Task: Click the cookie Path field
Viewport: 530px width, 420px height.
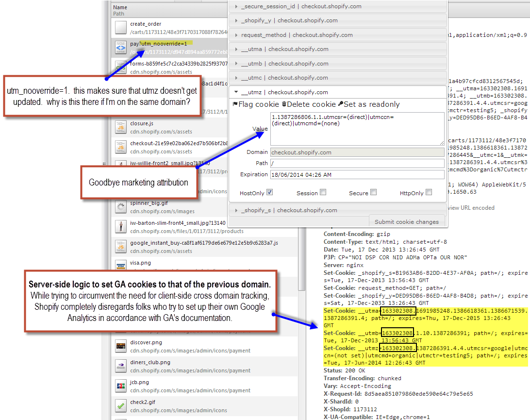Action: pos(357,163)
